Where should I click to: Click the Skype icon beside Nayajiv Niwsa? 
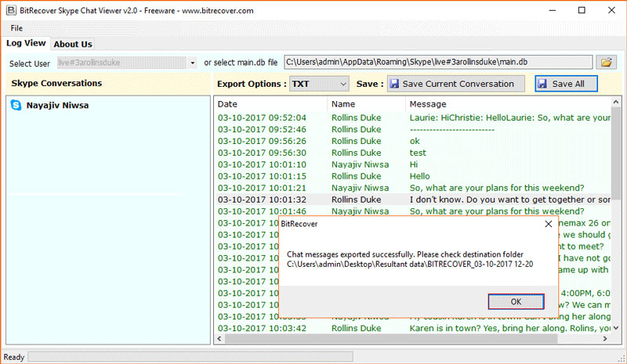16,105
